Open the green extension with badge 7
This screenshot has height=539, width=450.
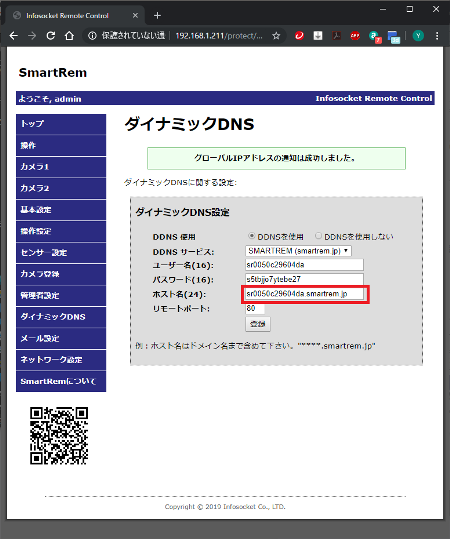374,36
